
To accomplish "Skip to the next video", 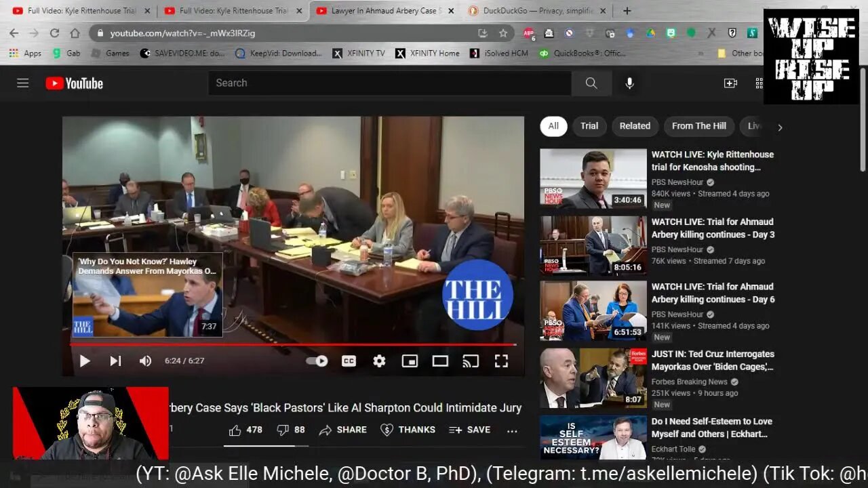I will pos(115,361).
